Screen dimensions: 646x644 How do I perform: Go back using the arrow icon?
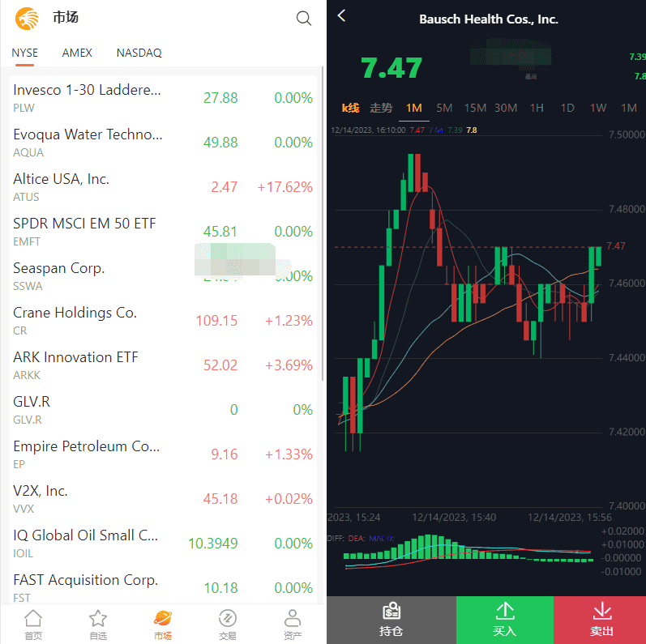tap(342, 16)
